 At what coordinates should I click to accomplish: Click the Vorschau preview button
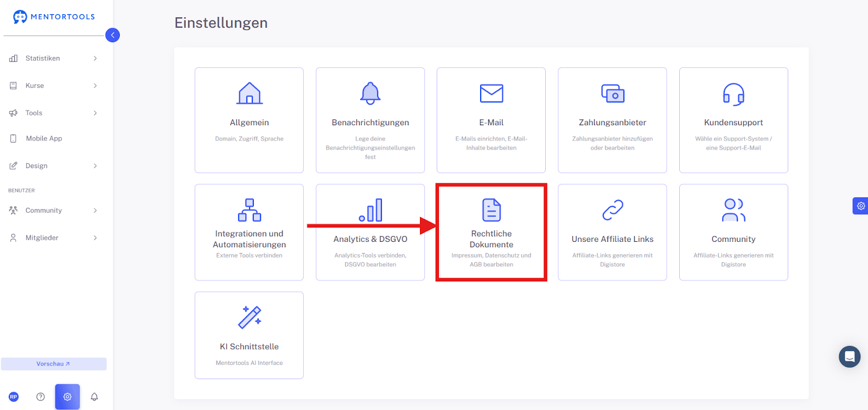54,364
